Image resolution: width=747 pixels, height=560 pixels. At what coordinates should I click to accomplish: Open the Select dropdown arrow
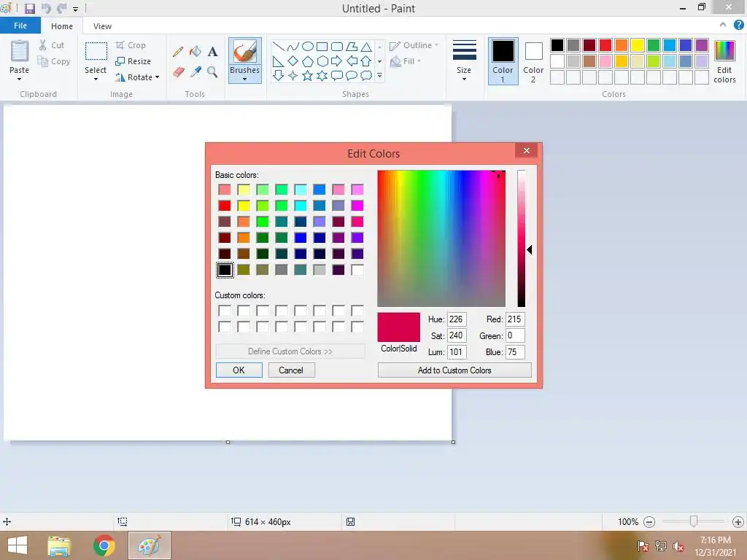click(x=96, y=79)
